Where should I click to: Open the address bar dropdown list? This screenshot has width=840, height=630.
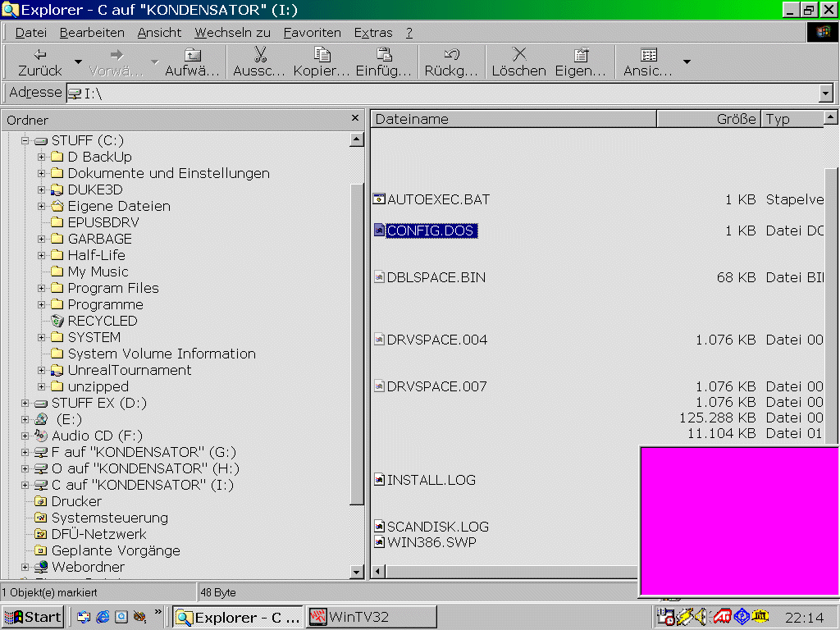click(826, 94)
